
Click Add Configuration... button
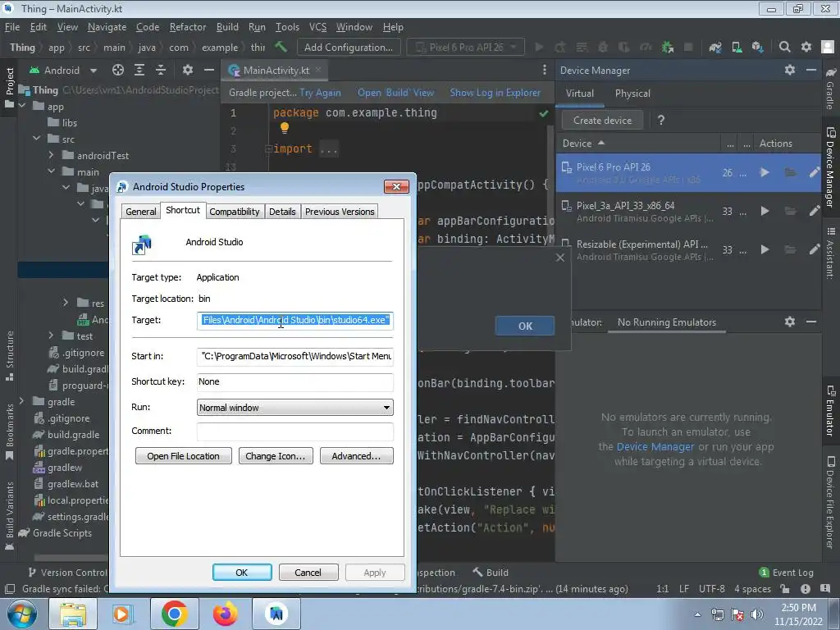click(x=348, y=47)
